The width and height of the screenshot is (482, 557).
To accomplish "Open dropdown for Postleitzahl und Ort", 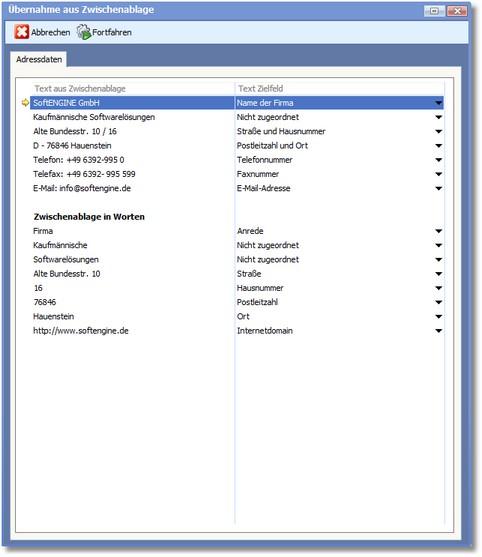I will [439, 146].
